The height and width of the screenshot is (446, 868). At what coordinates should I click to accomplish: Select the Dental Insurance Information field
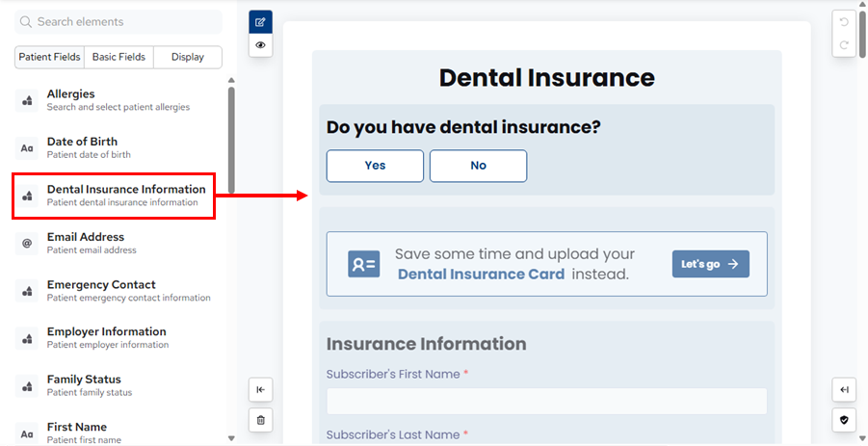pos(125,195)
